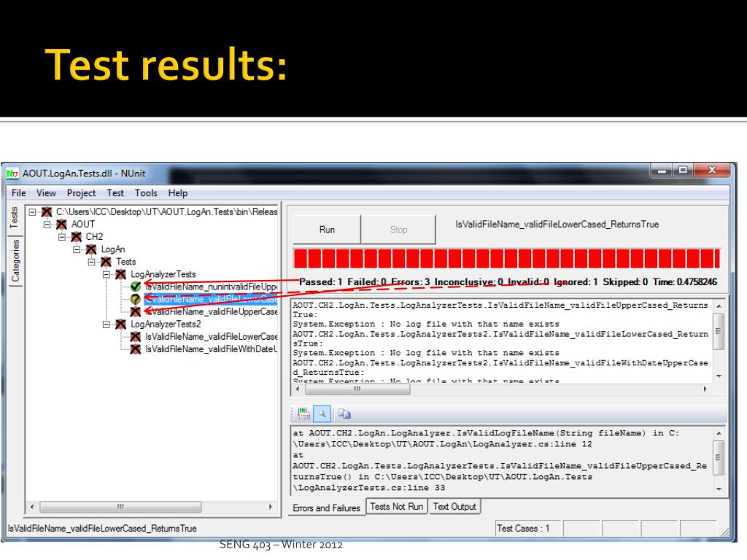
Task: Select IsValidFileName_validFileWithDate test row
Action: click(x=211, y=349)
